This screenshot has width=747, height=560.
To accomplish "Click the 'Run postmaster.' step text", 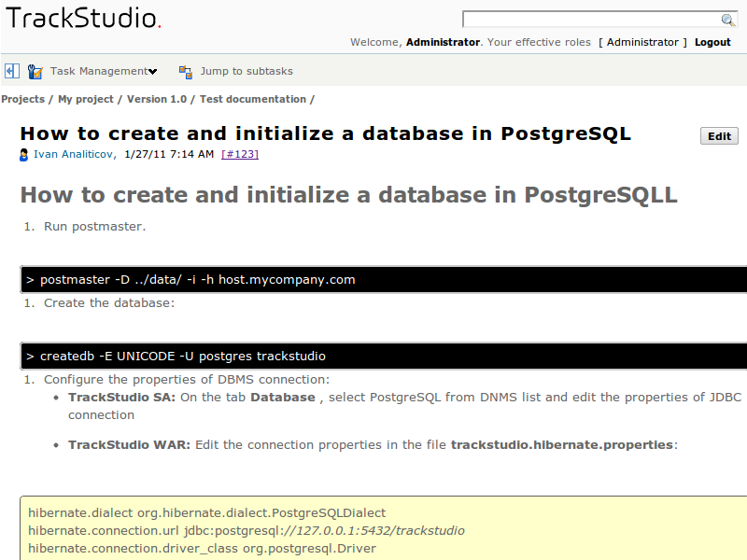I will point(95,227).
